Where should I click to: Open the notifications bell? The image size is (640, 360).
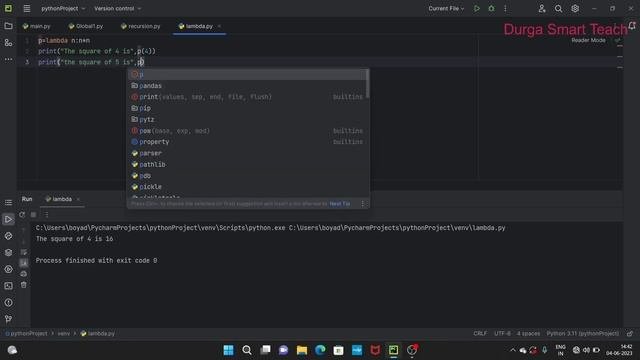(632, 26)
